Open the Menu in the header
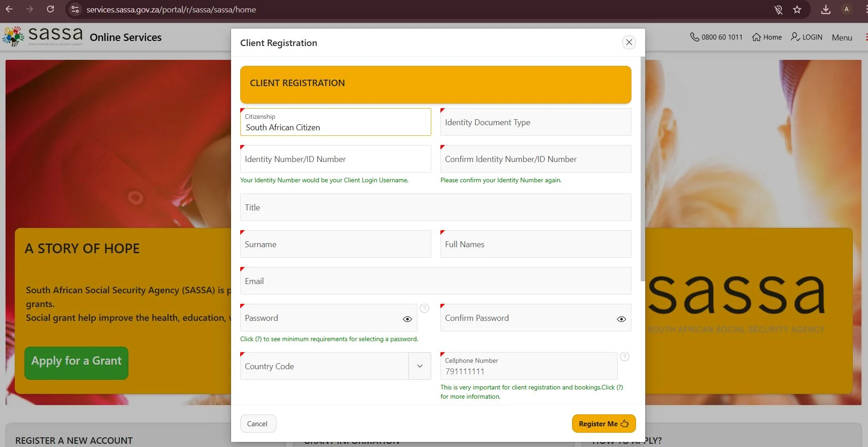The image size is (868, 447). pyautogui.click(x=842, y=38)
